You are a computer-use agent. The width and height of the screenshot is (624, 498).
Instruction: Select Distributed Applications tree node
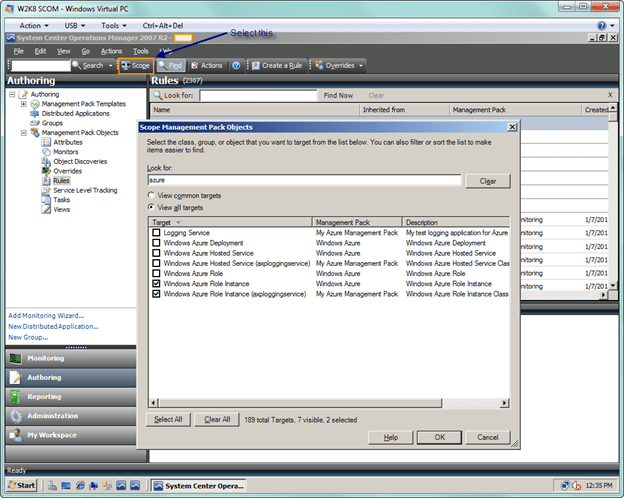click(76, 113)
